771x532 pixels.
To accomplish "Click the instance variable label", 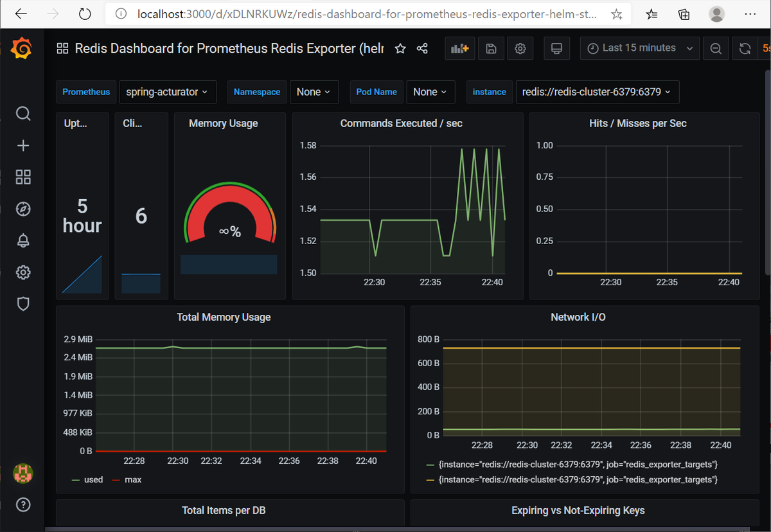I will point(490,92).
